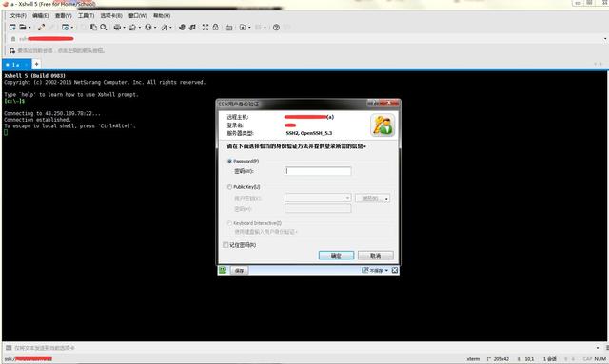The image size is (609, 364).
Task: Expand the font icon dropdown arrow
Action: [170, 28]
